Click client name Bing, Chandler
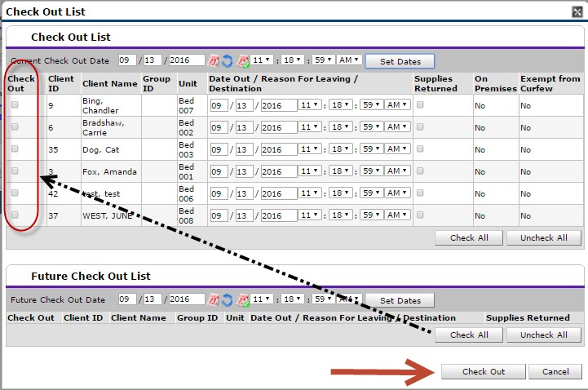Image resolution: width=588 pixels, height=390 pixels. coord(100,105)
